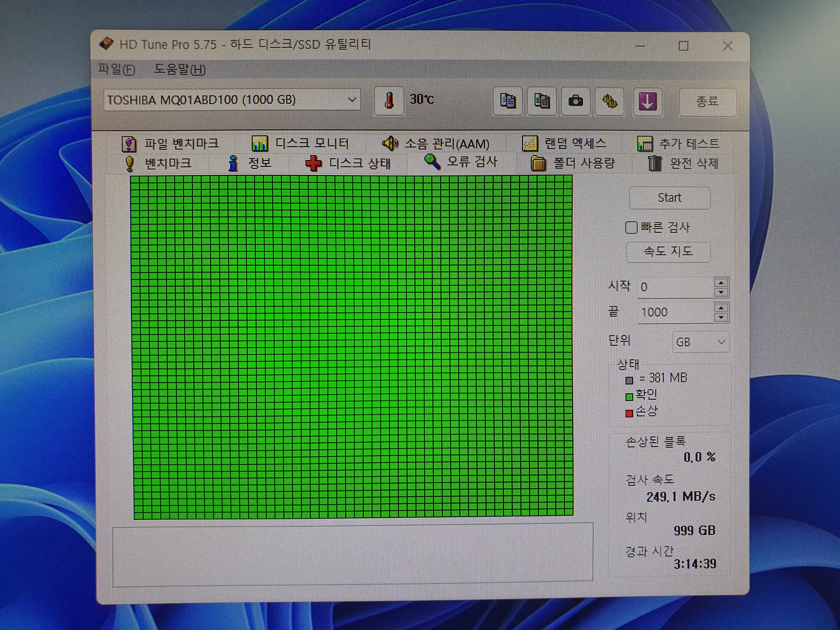Click the 속도 지도 button
This screenshot has width=840, height=630.
tap(668, 251)
